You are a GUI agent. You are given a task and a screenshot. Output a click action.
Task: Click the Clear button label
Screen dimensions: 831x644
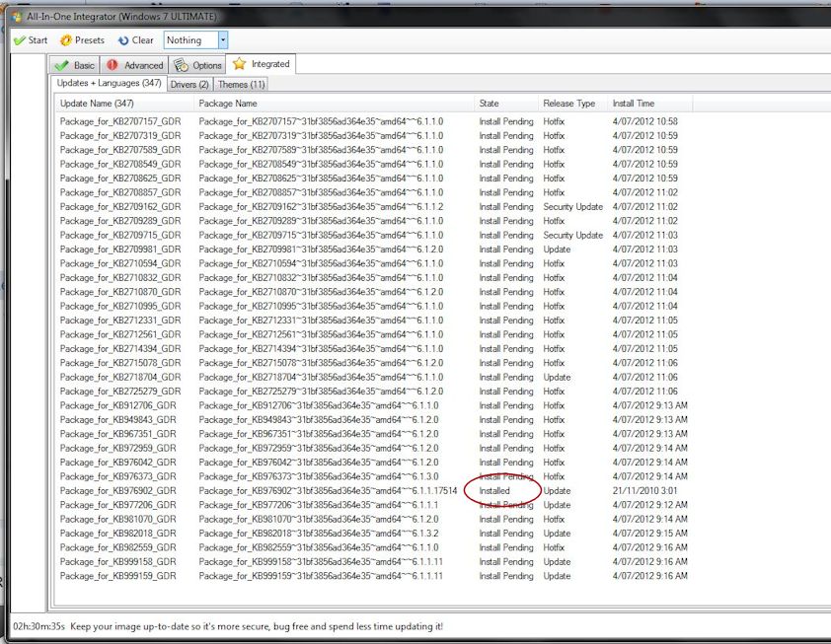point(142,40)
